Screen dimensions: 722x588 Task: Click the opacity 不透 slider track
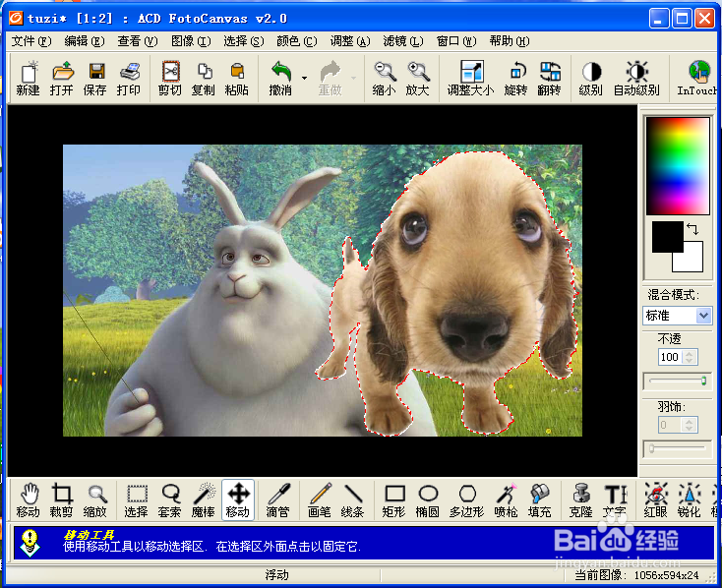[x=678, y=381]
